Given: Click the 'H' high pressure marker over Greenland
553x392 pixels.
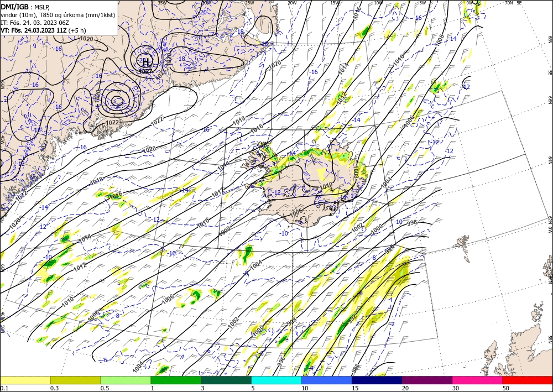Looking at the screenshot, I should [x=146, y=62].
